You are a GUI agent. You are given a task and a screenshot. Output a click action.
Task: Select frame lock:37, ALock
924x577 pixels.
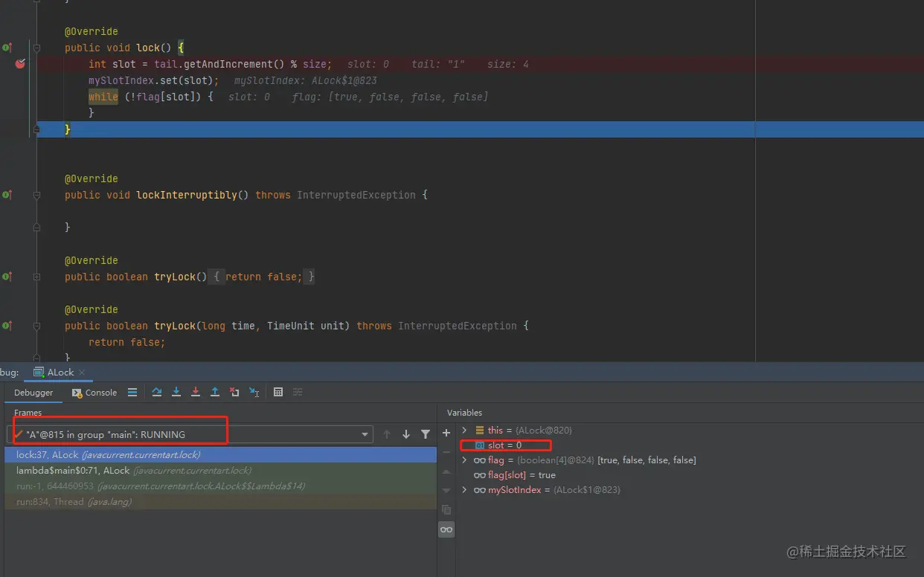[x=220, y=454]
